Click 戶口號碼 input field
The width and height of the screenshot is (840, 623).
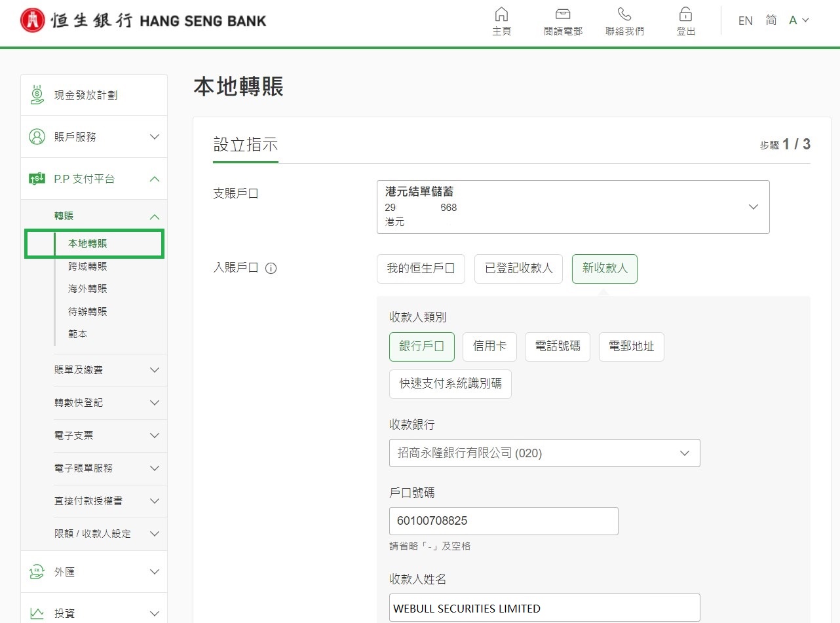(x=504, y=521)
